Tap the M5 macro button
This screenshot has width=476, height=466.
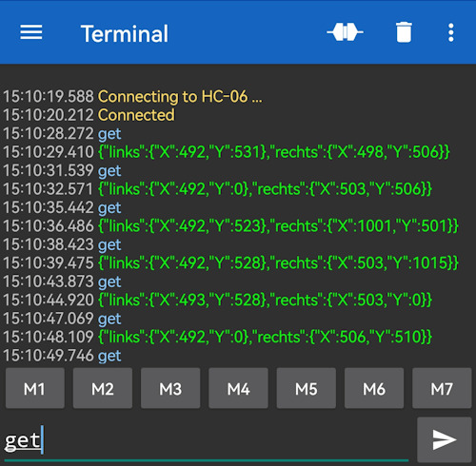307,388
